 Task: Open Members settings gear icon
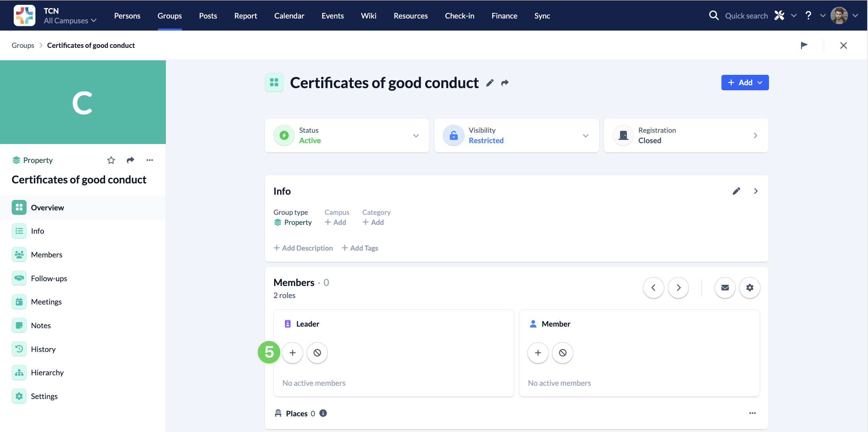click(750, 288)
